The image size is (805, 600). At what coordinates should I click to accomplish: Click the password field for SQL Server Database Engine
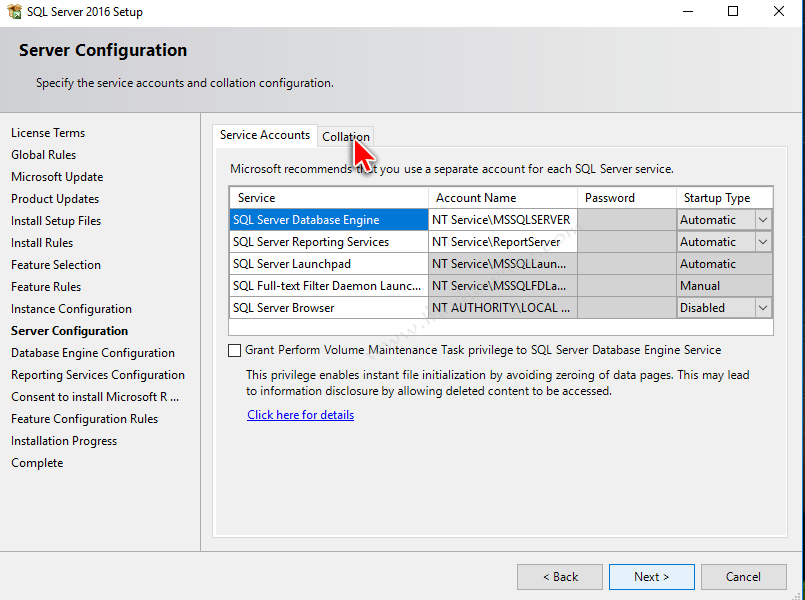click(x=627, y=220)
